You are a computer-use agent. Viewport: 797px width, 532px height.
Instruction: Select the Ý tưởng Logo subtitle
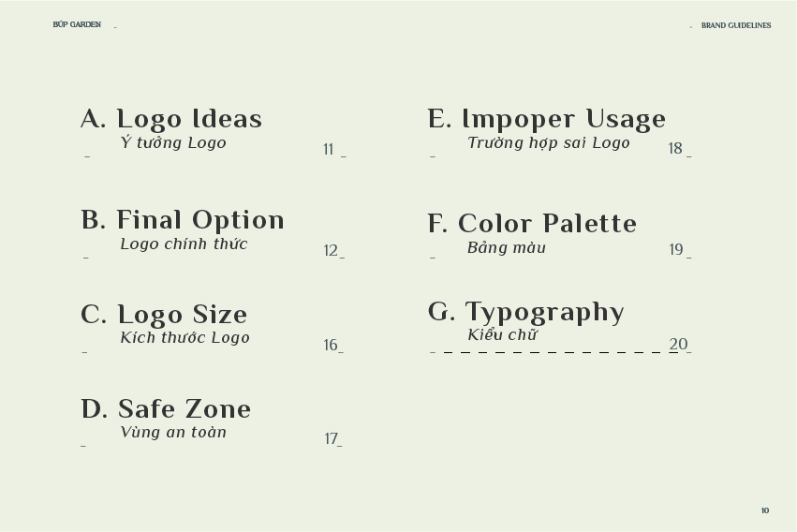(x=173, y=142)
